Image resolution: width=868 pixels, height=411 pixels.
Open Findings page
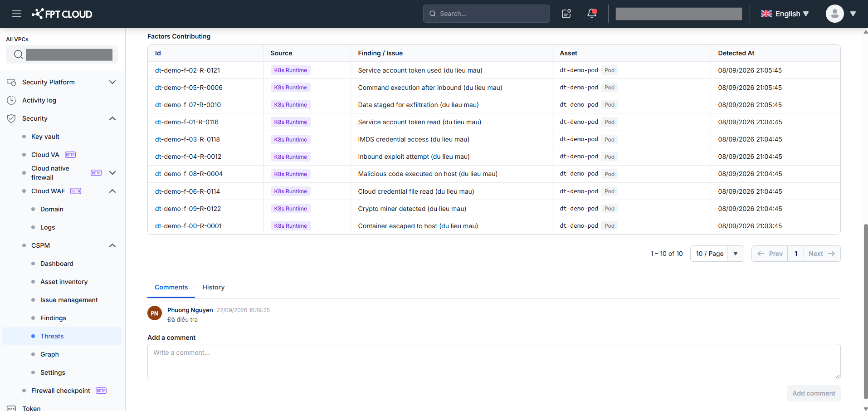coord(53,318)
